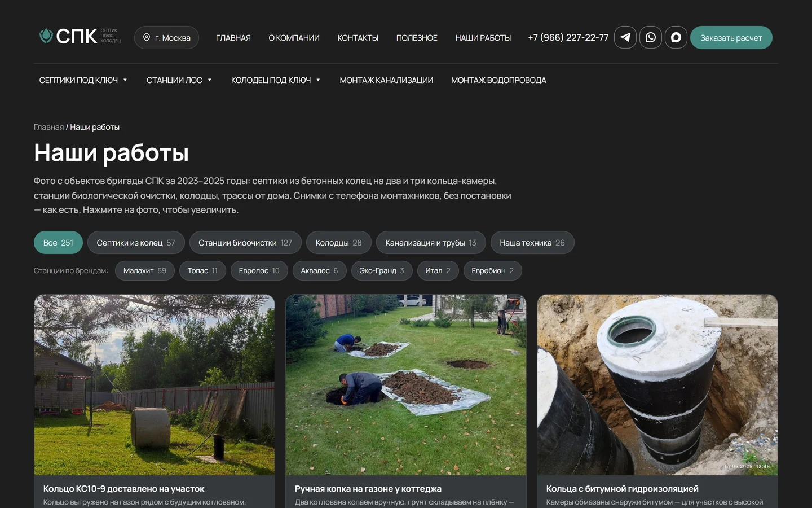The image size is (812, 508).
Task: Click the title Ручная копка на газоне у коттеджа
Action: click(368, 489)
